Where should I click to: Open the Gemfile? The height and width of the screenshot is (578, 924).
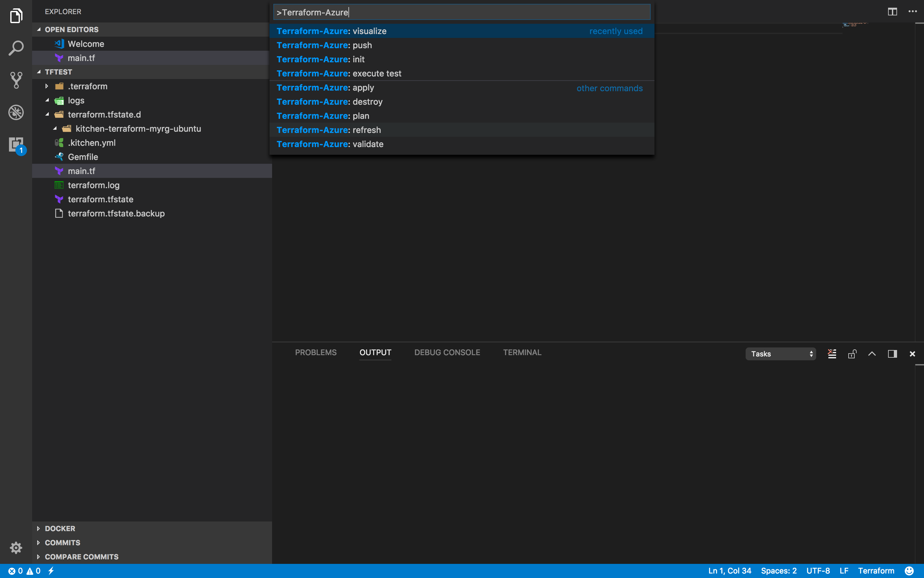pyautogui.click(x=152, y=157)
